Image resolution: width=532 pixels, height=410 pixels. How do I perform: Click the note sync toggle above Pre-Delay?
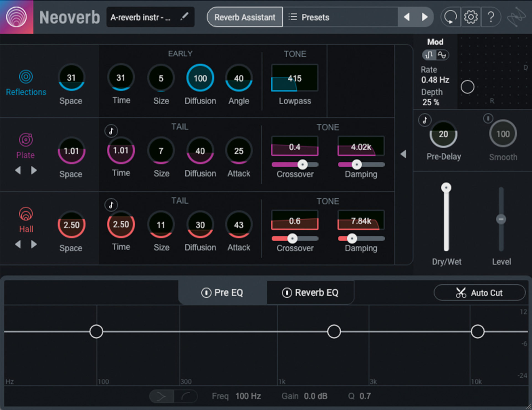(424, 120)
